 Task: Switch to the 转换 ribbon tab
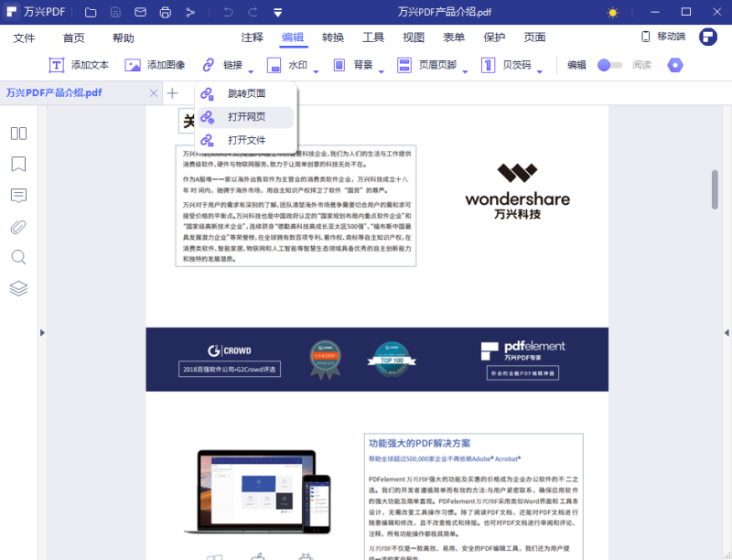331,38
